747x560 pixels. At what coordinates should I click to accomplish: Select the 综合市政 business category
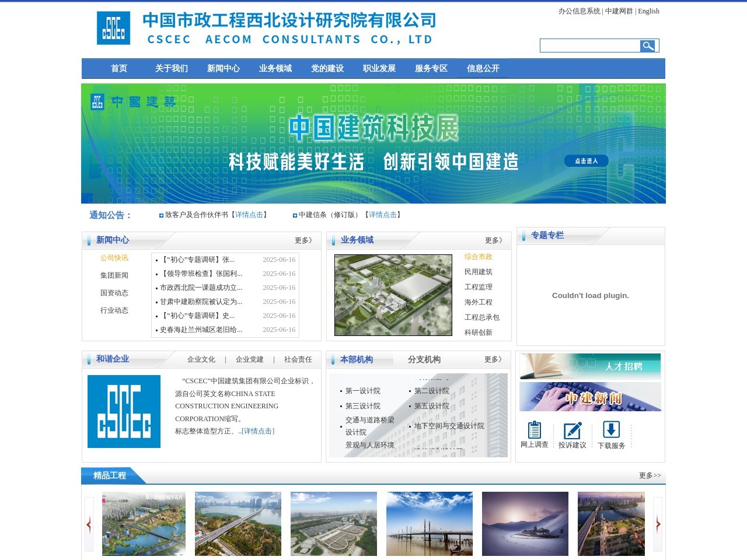click(x=479, y=257)
